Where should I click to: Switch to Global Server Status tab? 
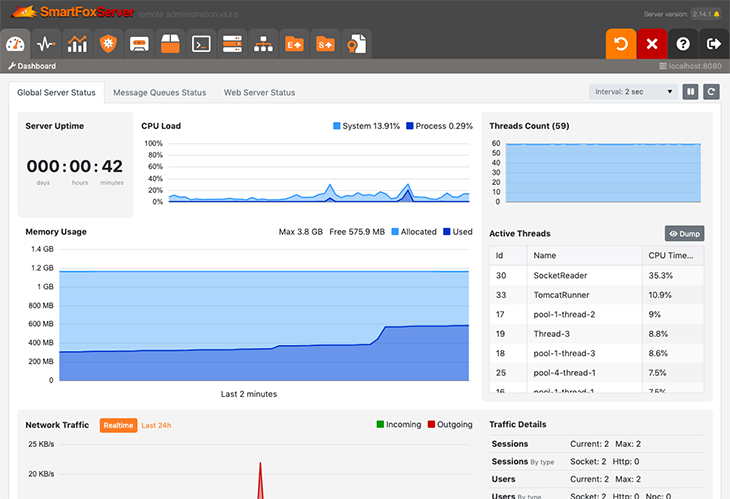point(56,93)
